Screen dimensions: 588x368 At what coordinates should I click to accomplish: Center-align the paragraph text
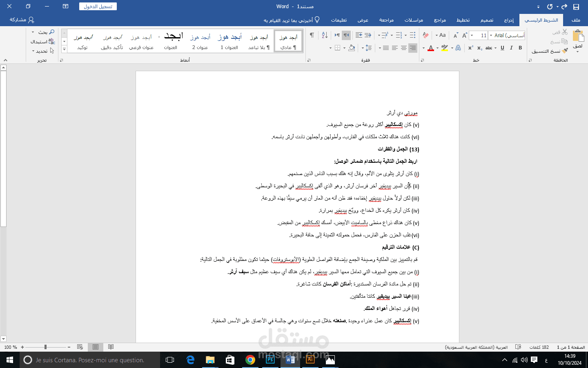[404, 48]
